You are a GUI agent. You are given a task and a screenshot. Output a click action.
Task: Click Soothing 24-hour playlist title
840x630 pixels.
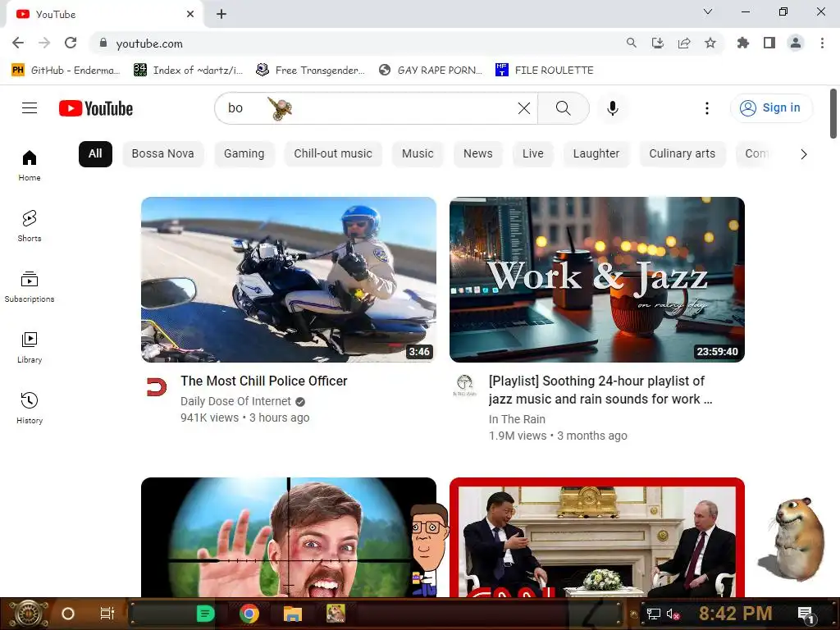tap(600, 390)
